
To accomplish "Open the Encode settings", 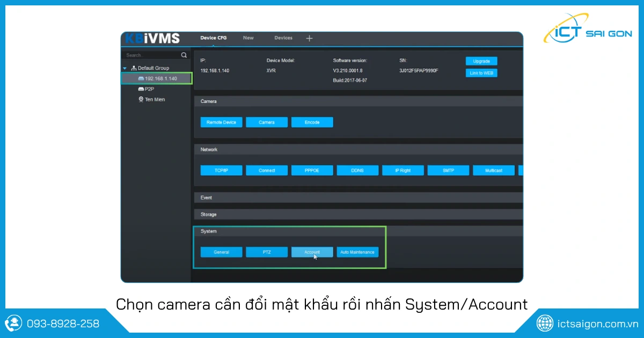I will tap(312, 122).
